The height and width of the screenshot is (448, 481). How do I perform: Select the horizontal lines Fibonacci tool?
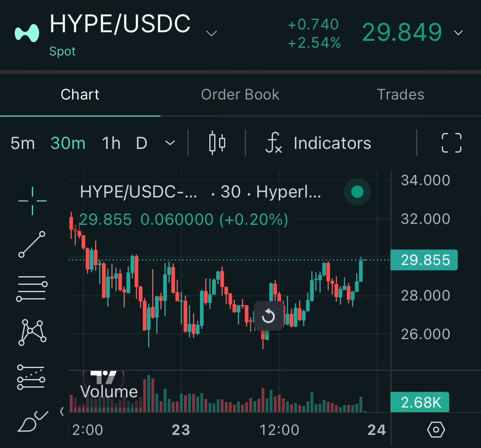tap(32, 288)
